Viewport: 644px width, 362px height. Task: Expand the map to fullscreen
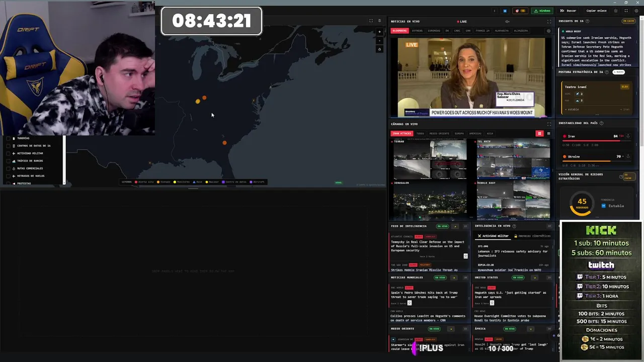coord(371,21)
